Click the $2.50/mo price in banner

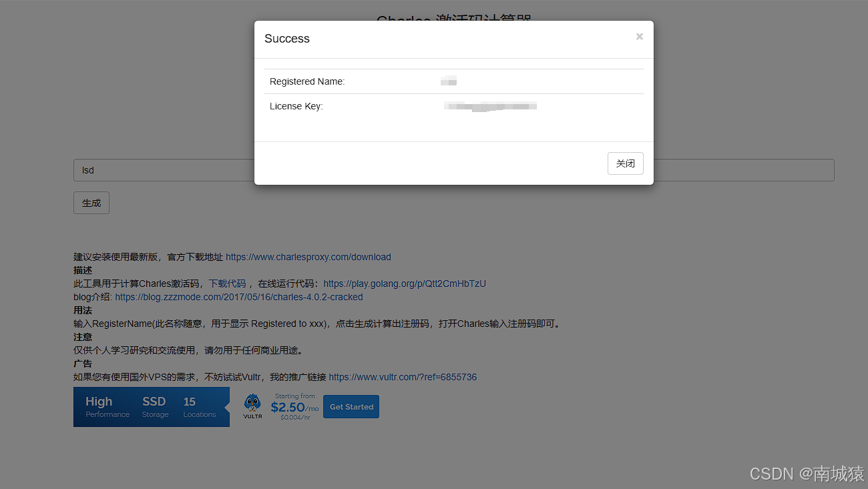(294, 407)
